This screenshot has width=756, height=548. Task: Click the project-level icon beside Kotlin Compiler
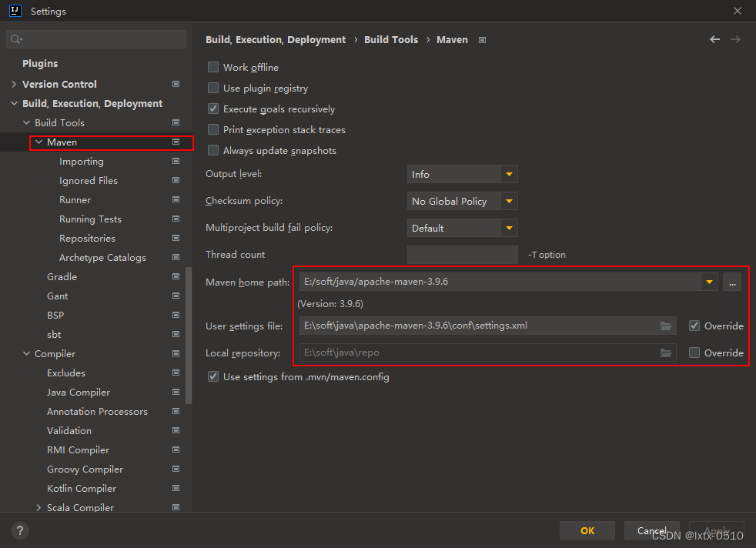[176, 488]
